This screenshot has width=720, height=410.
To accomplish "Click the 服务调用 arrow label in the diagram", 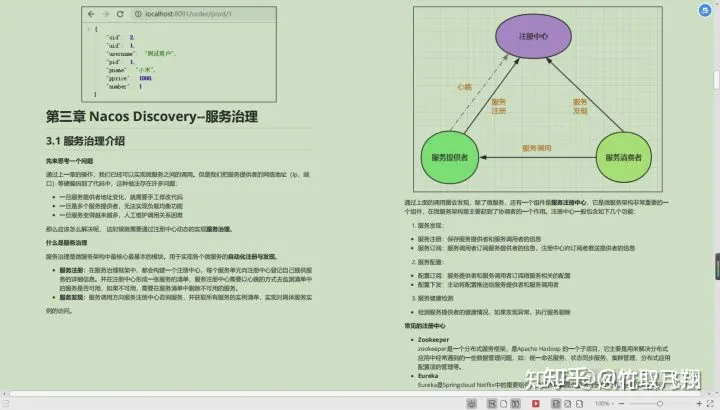I will point(536,148).
